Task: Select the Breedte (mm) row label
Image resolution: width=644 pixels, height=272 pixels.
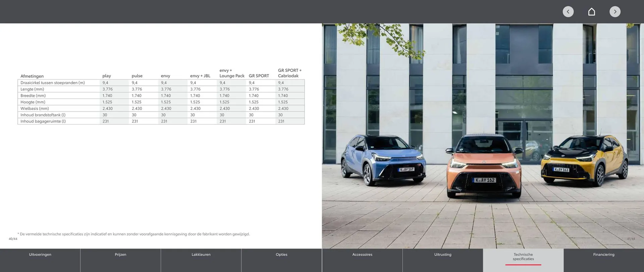Action: (33, 96)
